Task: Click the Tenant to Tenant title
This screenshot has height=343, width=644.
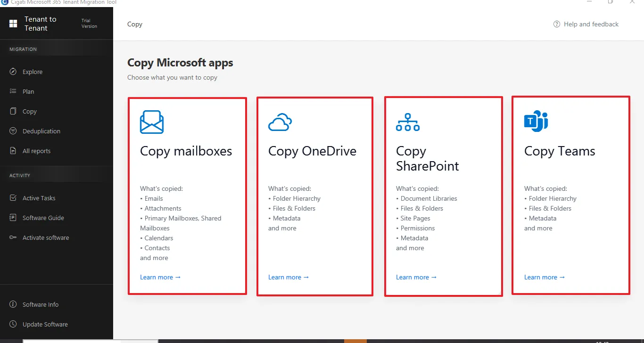Action: 41,24
